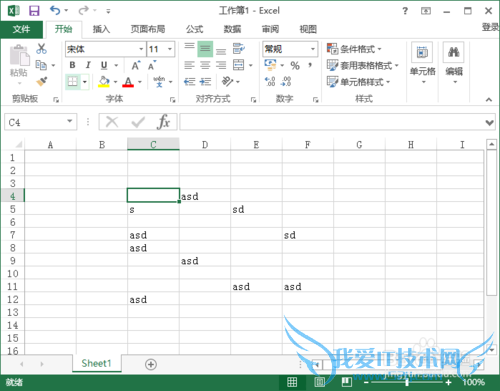
Task: Decrease font size with smaller A
Action: pyautogui.click(x=152, y=65)
